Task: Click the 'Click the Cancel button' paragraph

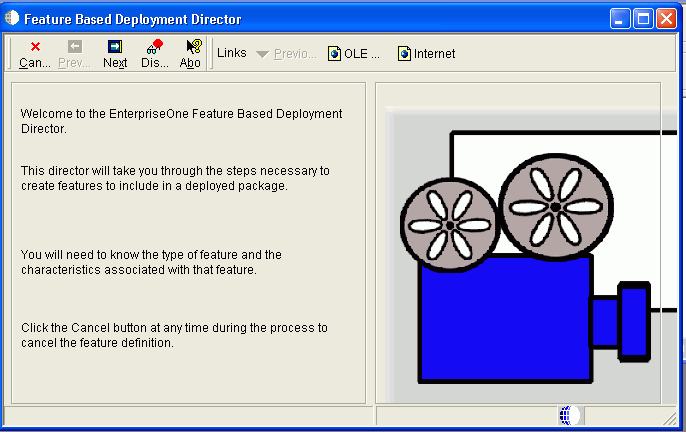Action: tap(174, 335)
